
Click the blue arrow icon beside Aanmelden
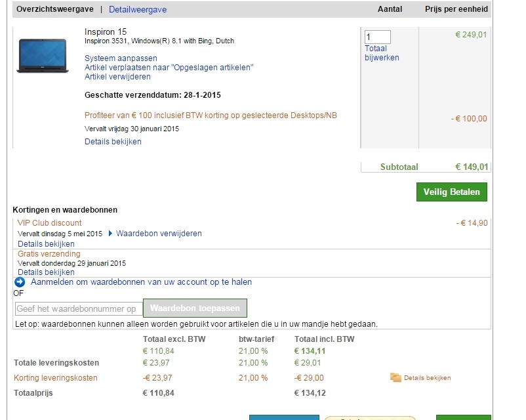pyautogui.click(x=20, y=282)
